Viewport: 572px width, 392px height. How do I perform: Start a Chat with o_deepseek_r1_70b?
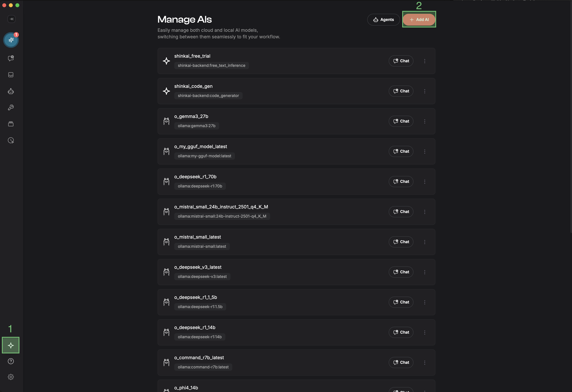[401, 181]
